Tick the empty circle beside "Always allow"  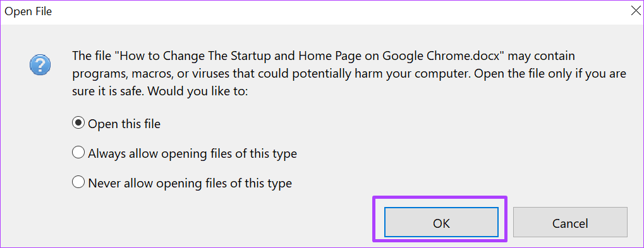tap(78, 153)
